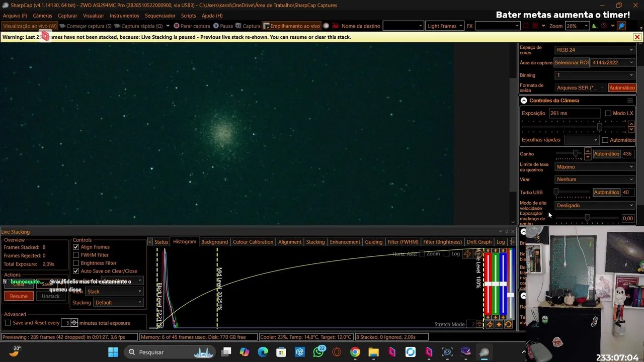Image resolution: width=644 pixels, height=362 pixels.
Task: Pin the Live Stacking panel
Action: (507, 232)
